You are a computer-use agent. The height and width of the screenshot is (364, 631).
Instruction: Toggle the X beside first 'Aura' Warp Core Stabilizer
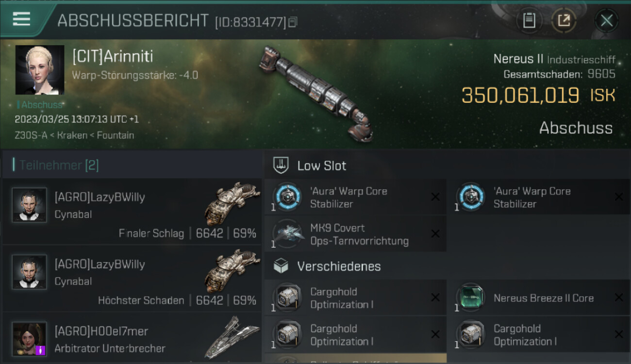[x=435, y=197]
